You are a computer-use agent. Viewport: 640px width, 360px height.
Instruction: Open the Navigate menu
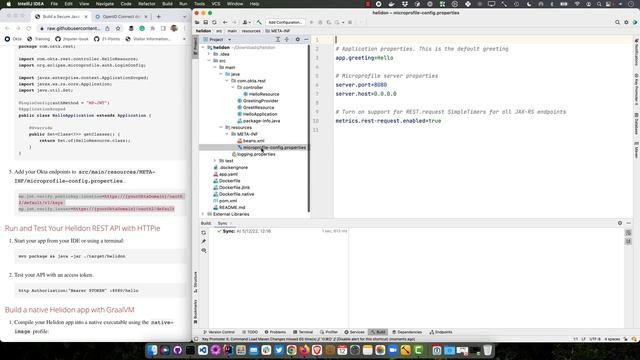coord(105,4)
